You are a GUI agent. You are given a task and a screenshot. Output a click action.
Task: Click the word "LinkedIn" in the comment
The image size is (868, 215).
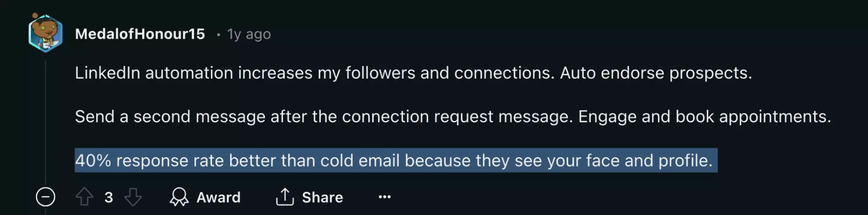click(107, 73)
